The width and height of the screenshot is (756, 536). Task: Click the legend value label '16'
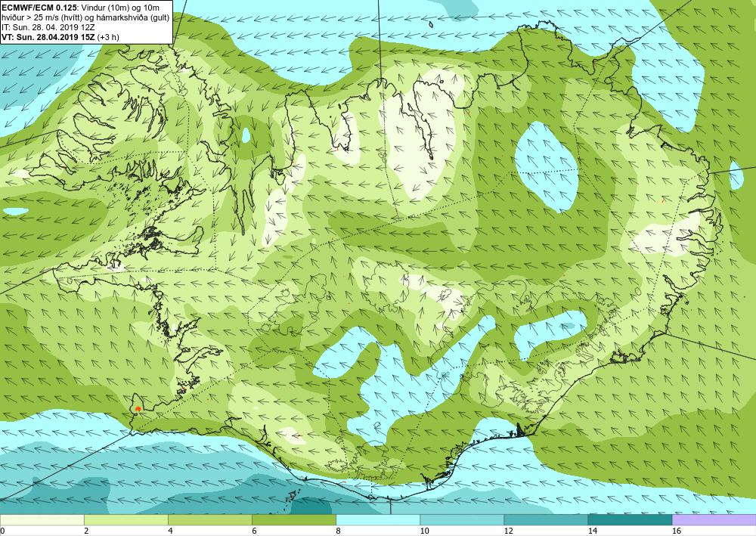click(x=677, y=531)
